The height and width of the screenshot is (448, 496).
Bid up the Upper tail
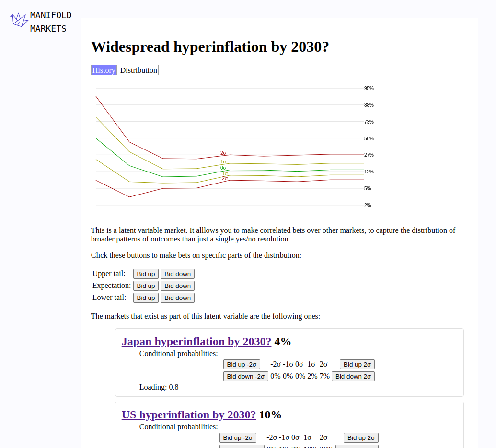click(x=146, y=274)
